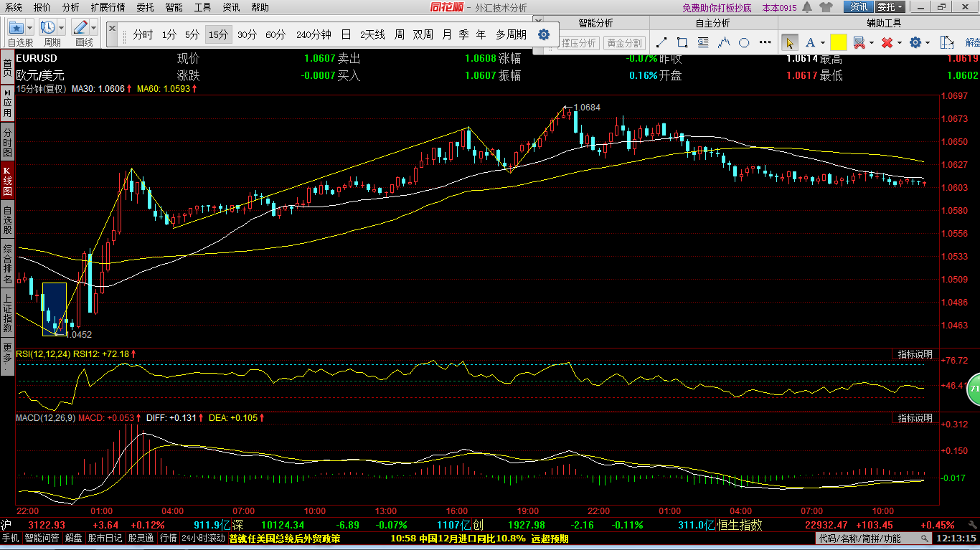Viewport: 980px width, 550px height.
Task: Open the period toolbar gear settings
Action: pyautogui.click(x=544, y=34)
